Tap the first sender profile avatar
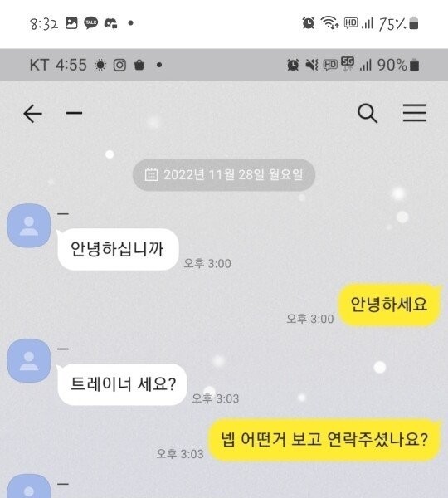The height and width of the screenshot is (498, 448). (29, 226)
